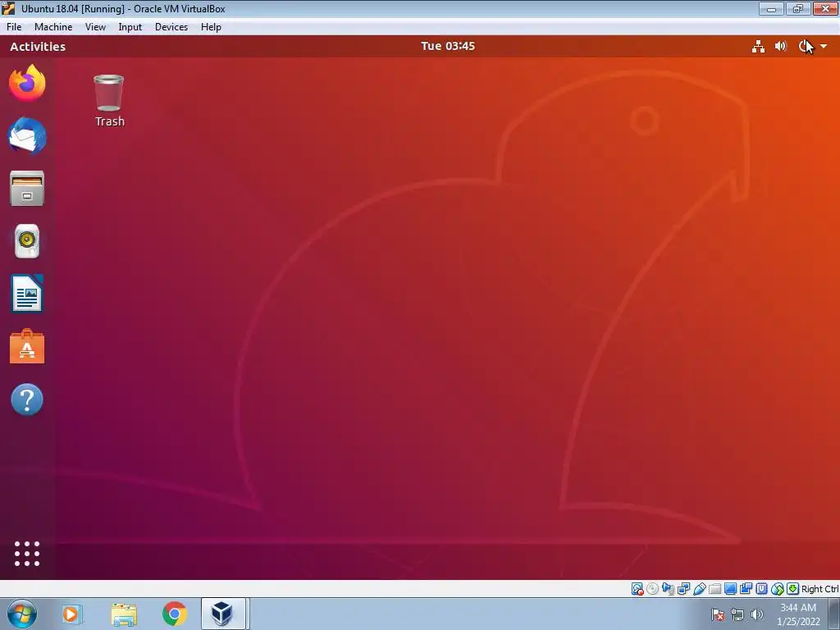Open VirtualBox View menu
The image size is (840, 630).
click(95, 27)
